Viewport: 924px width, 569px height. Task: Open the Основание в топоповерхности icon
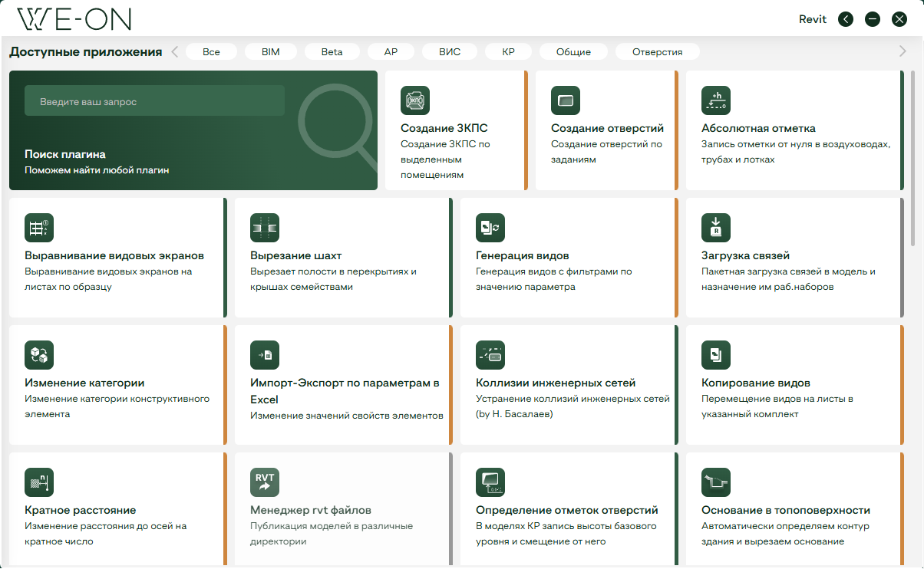pos(716,482)
